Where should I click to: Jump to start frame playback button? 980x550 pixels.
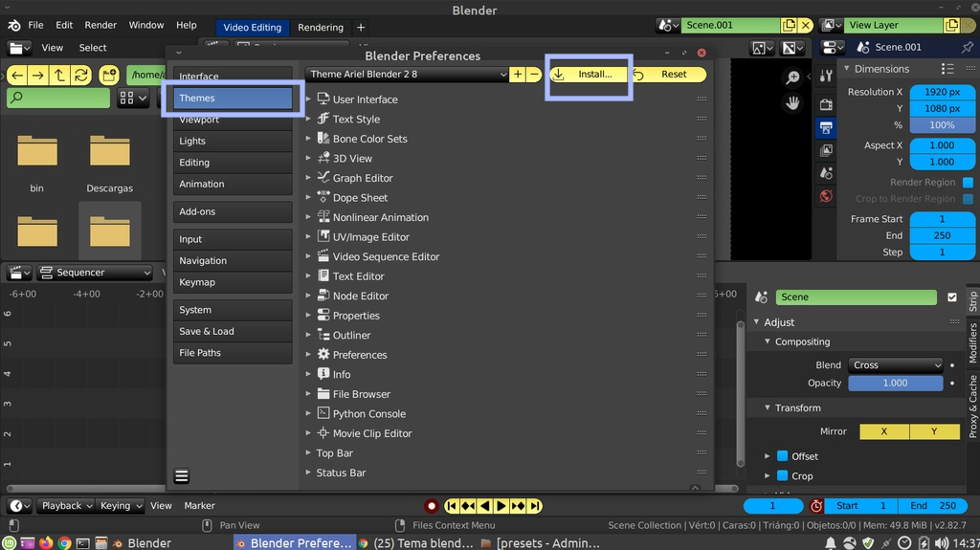click(452, 506)
